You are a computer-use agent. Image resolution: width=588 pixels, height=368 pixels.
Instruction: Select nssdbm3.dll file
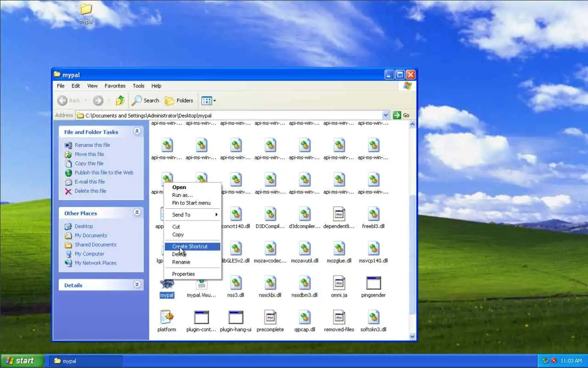(x=305, y=287)
